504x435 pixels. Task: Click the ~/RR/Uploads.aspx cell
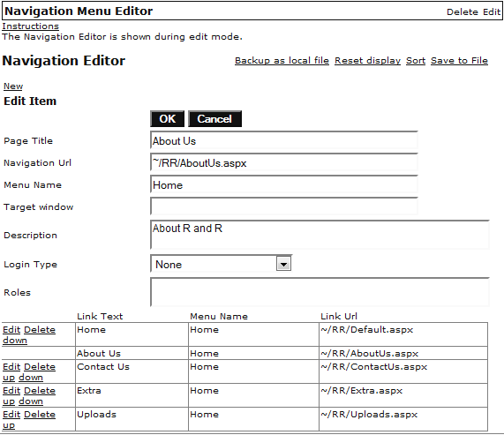[x=403, y=419]
